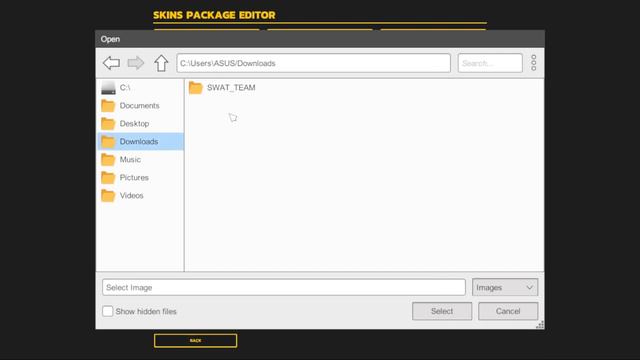
Task: Click the Cancel button
Action: coord(508,311)
